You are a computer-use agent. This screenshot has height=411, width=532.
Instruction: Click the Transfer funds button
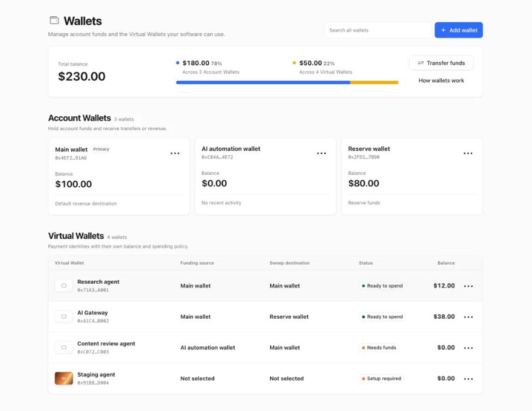pos(441,63)
